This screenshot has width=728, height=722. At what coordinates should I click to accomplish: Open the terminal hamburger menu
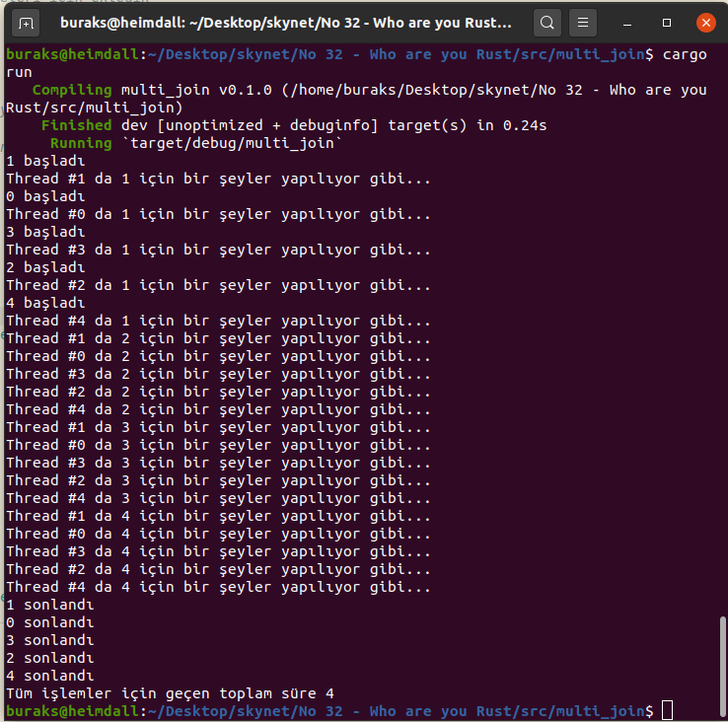pos(585,22)
